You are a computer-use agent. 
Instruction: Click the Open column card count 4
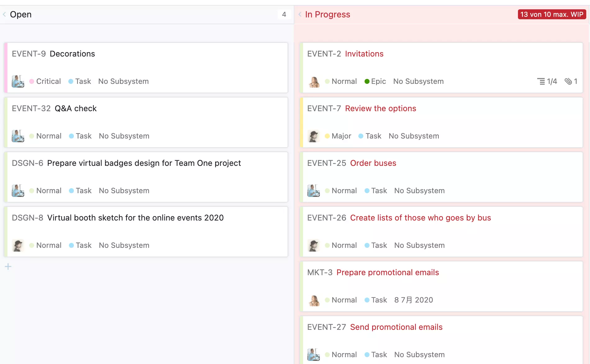[x=284, y=14]
